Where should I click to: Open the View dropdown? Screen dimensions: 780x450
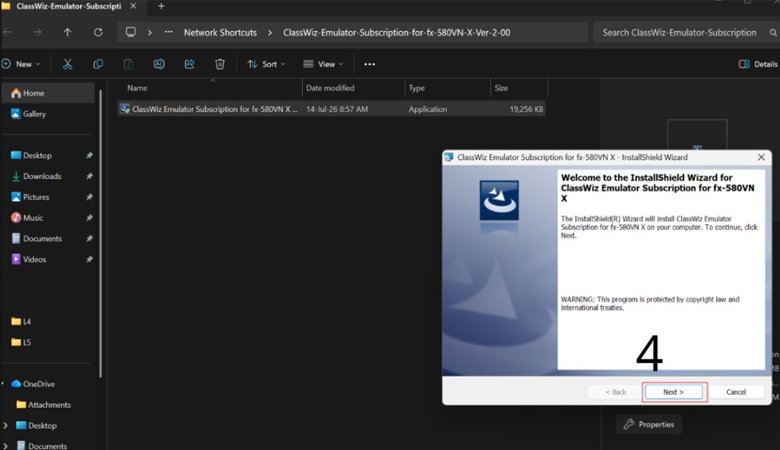tap(323, 64)
